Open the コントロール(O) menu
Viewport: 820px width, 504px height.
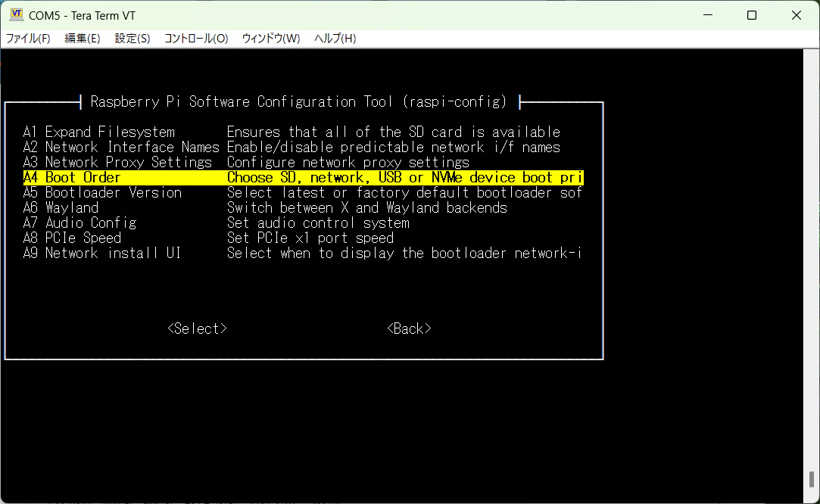point(196,39)
